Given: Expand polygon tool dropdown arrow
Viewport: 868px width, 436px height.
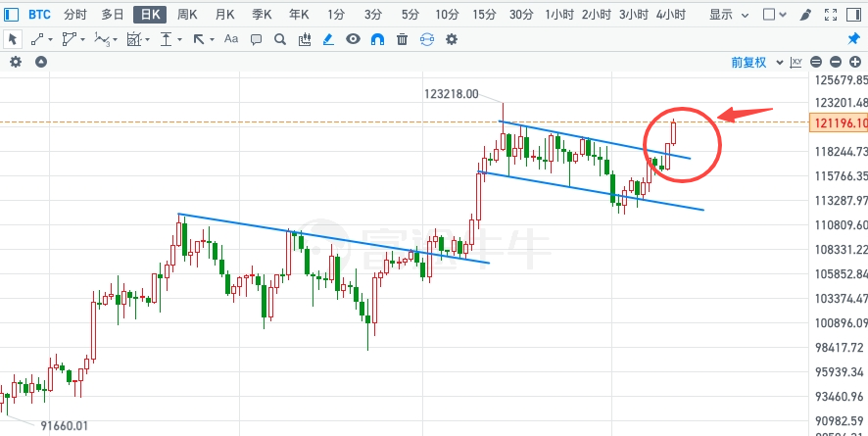Looking at the screenshot, I should click(x=82, y=40).
